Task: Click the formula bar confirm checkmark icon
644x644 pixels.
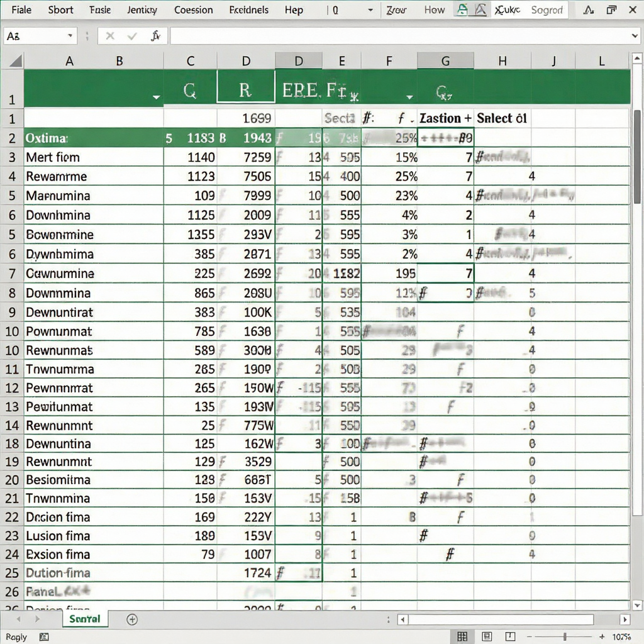Action: click(x=132, y=36)
